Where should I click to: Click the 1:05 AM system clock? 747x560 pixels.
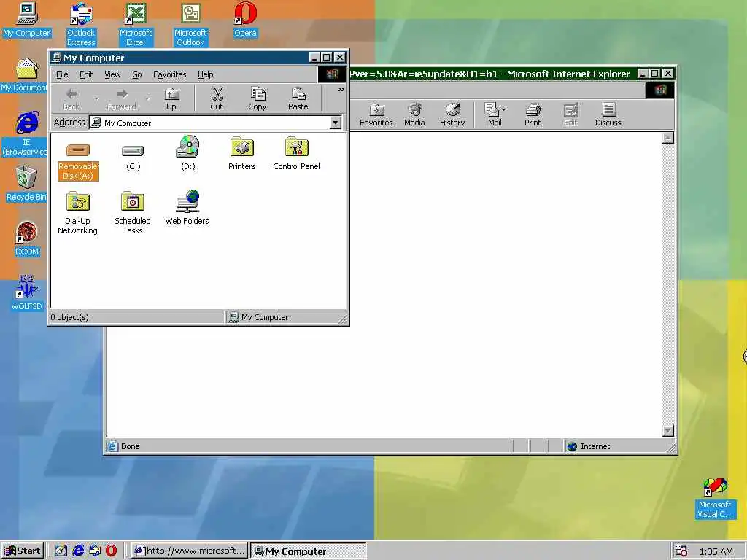pyautogui.click(x=716, y=551)
